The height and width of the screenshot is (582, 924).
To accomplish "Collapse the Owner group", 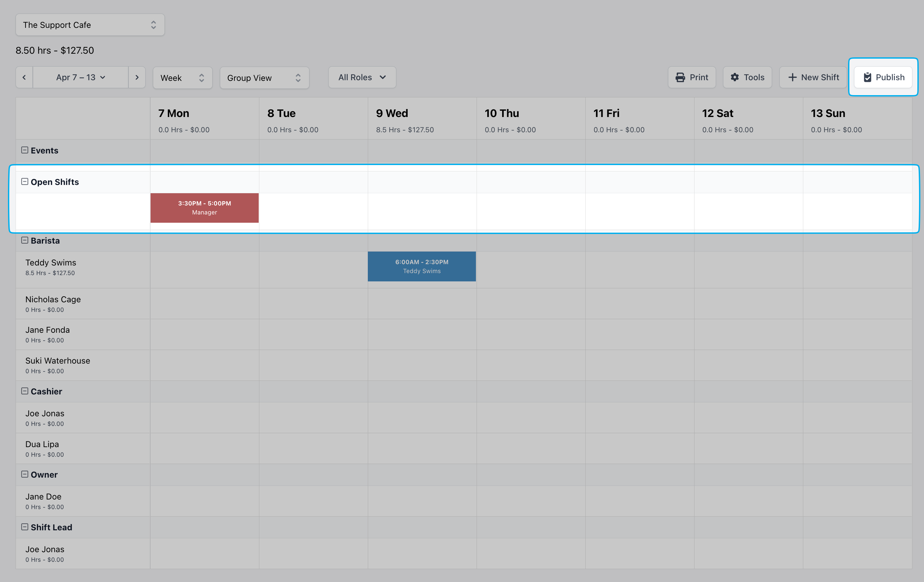I will click(25, 474).
